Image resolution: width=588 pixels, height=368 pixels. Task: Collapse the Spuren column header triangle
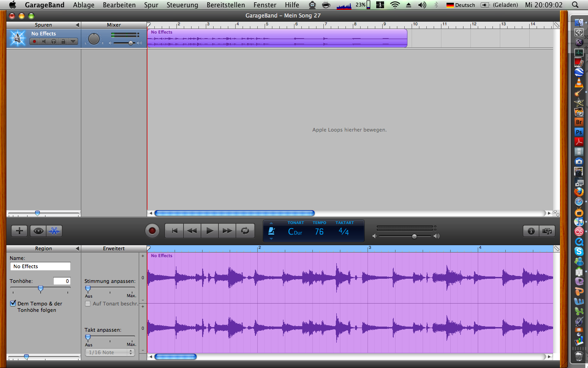point(77,25)
